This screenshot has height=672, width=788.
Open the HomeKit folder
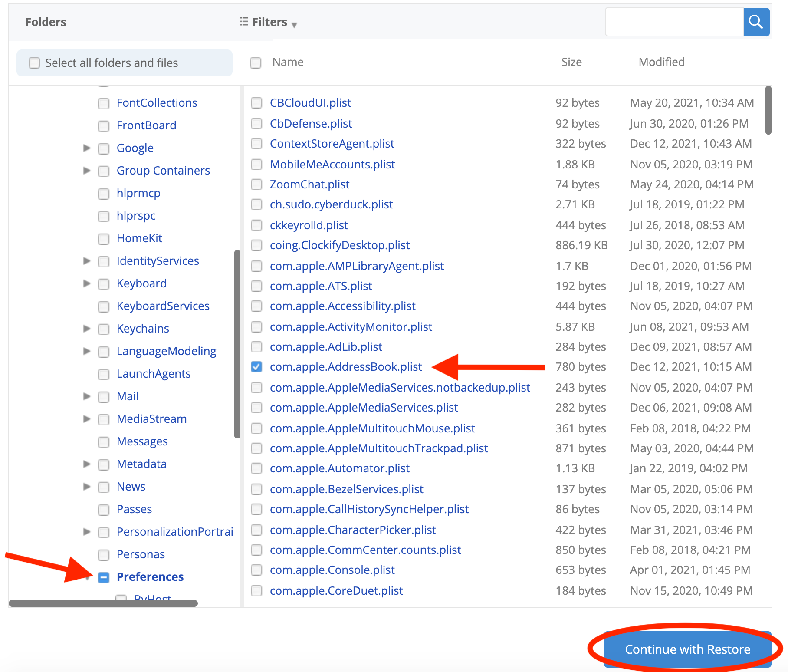(139, 238)
